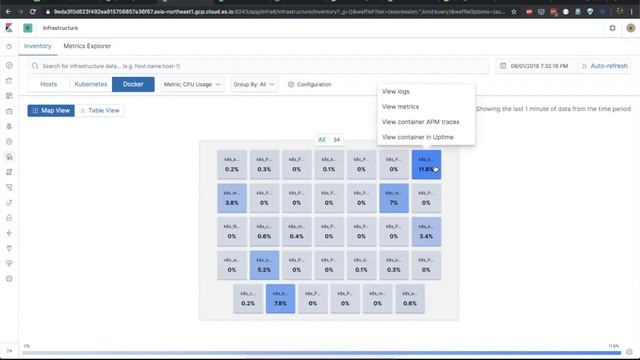Switch to Map View

coord(51,110)
